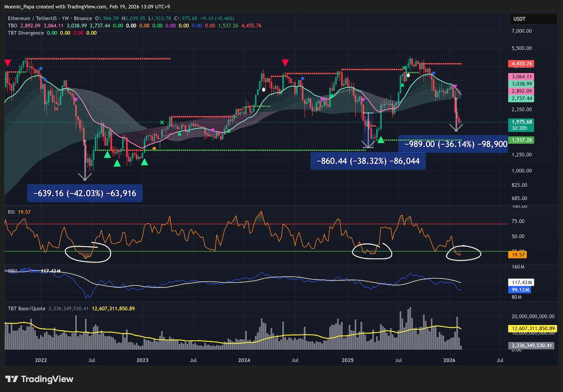
Task: Click the 75.00 RSI scale value
Action: point(518,221)
